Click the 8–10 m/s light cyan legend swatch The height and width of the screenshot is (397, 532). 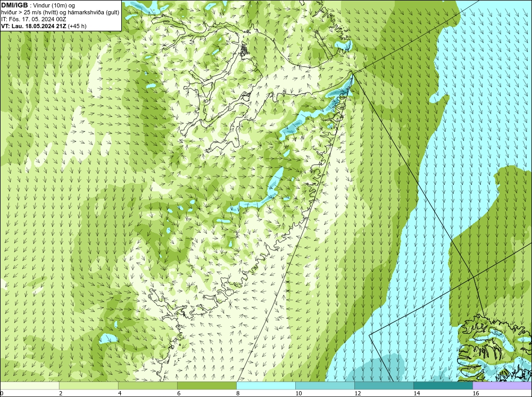pos(266,386)
